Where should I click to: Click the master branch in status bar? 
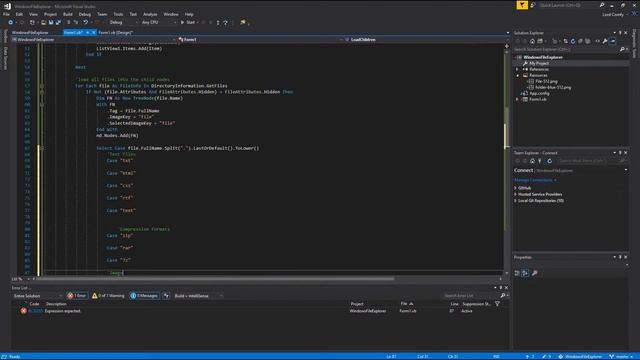pos(620,357)
